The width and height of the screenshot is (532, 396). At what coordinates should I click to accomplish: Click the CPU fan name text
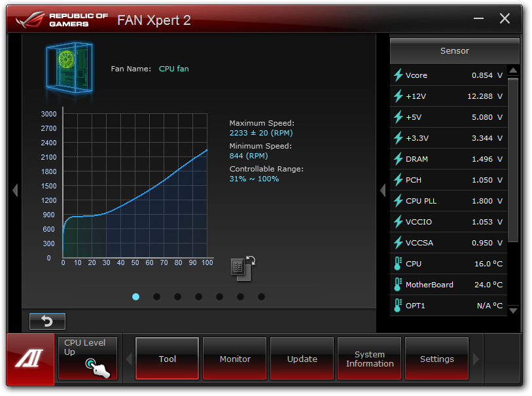click(x=173, y=69)
